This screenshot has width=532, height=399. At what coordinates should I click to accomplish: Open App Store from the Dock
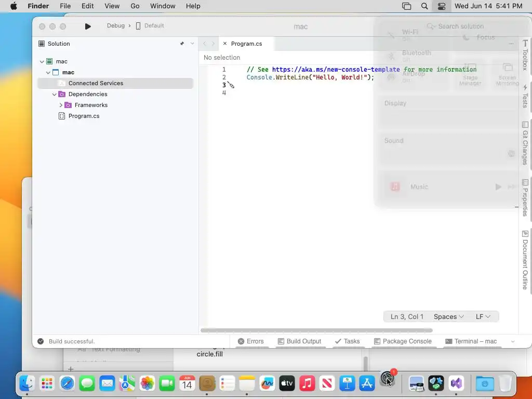[367, 384]
